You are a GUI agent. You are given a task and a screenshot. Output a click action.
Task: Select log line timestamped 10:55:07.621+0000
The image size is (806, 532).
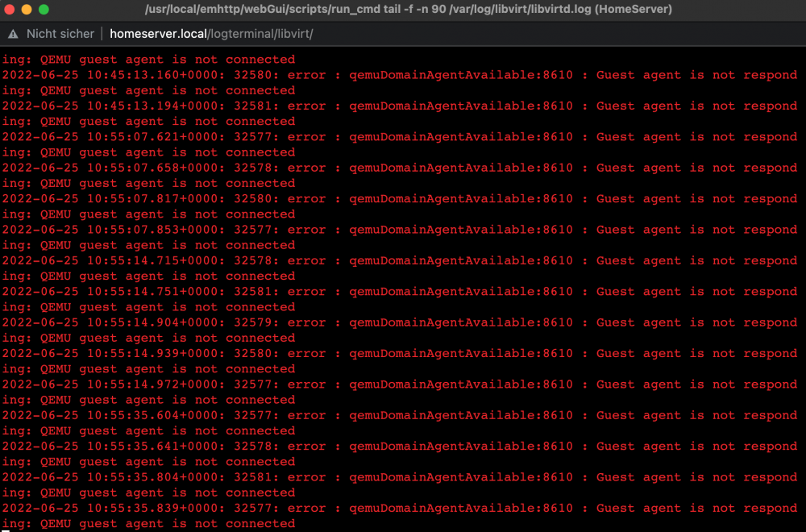coord(400,137)
